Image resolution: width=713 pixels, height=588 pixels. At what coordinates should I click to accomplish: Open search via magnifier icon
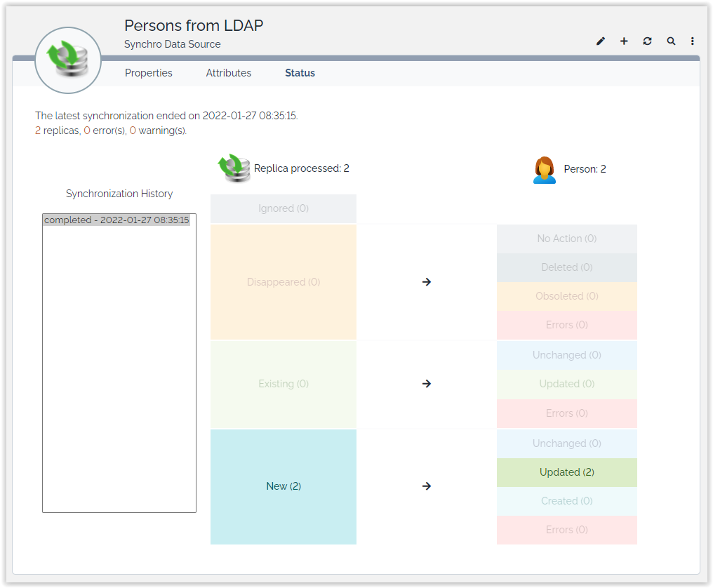[671, 41]
